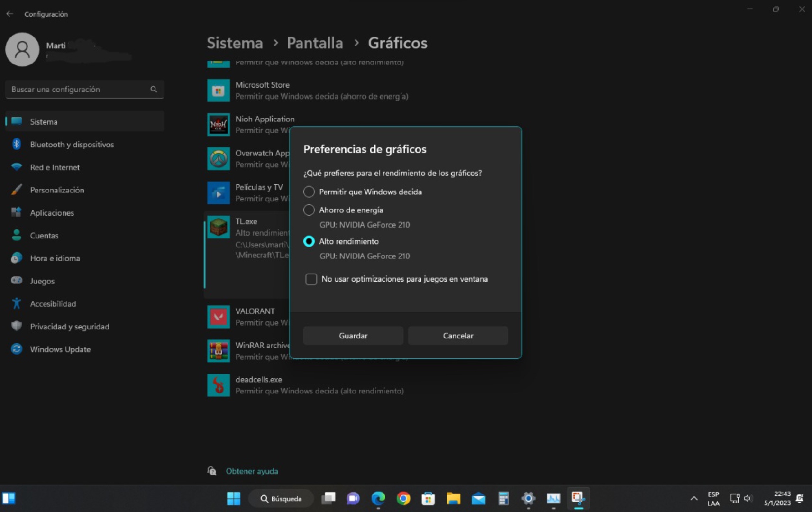Click the VALORANT app icon

218,317
